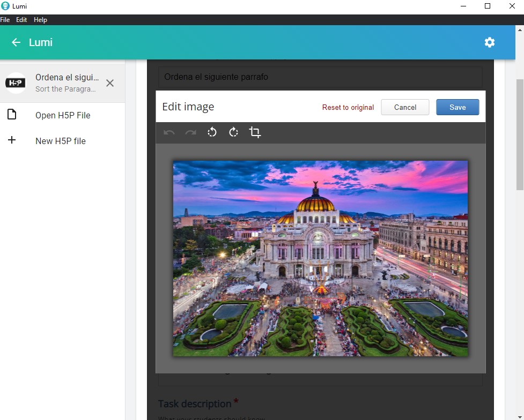Click the title field 'Ordena el siguiente parrafo'

320,77
